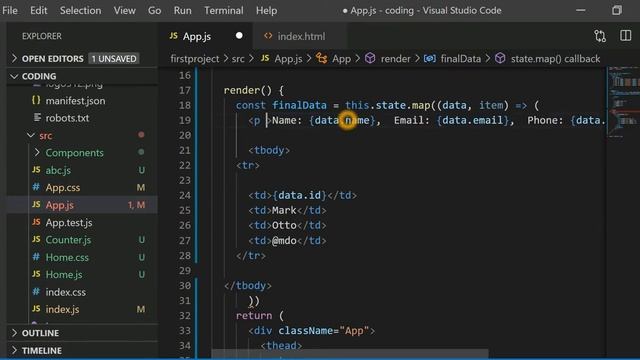This screenshot has width=640, height=360.
Task: Open the Selection menu
Action: tap(80, 10)
